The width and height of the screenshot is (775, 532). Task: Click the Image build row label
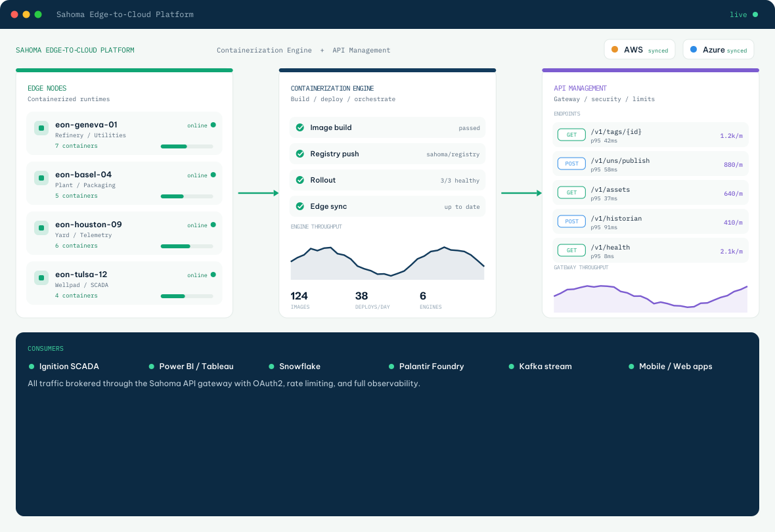pos(330,127)
